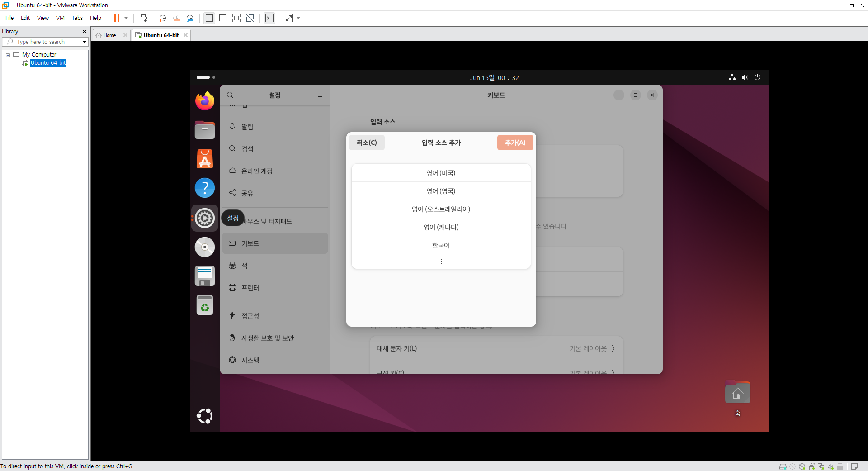Select 공유 in the settings sidebar
Viewport: 868px width, 471px height.
click(275, 193)
